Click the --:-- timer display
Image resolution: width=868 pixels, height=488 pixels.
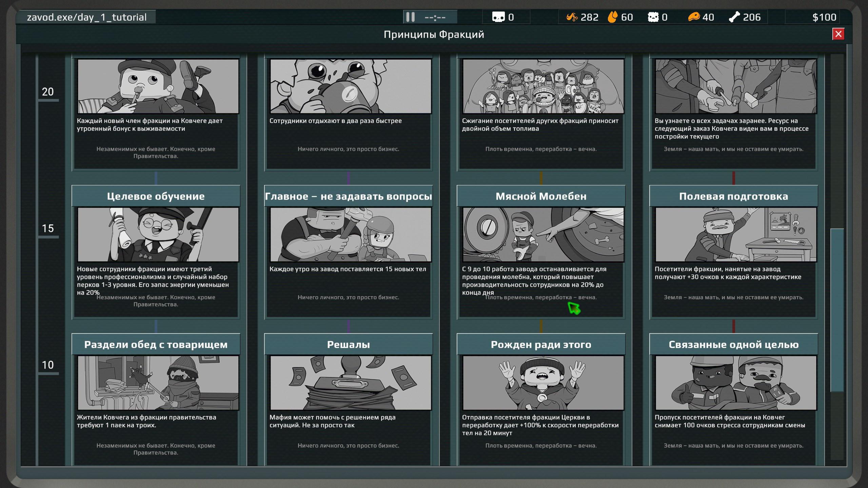435,17
